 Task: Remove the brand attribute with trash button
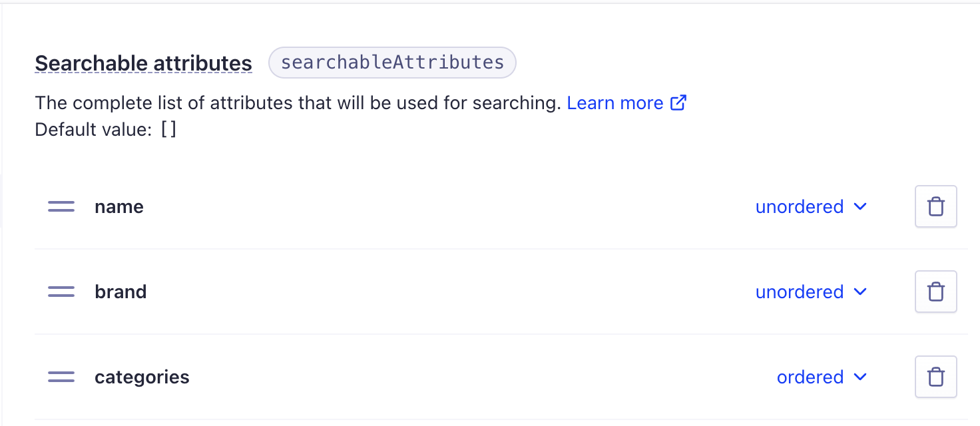tap(936, 292)
